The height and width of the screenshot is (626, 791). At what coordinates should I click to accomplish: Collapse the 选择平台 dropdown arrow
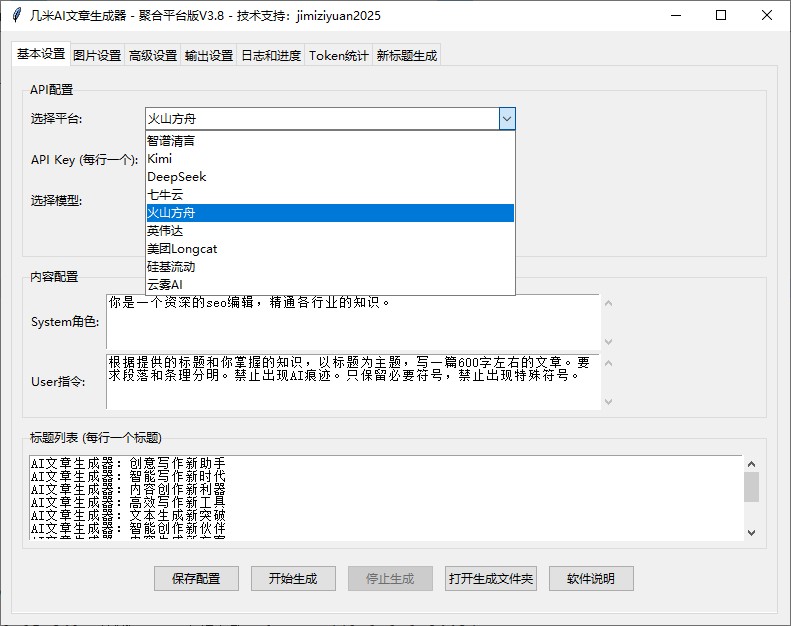(x=507, y=119)
